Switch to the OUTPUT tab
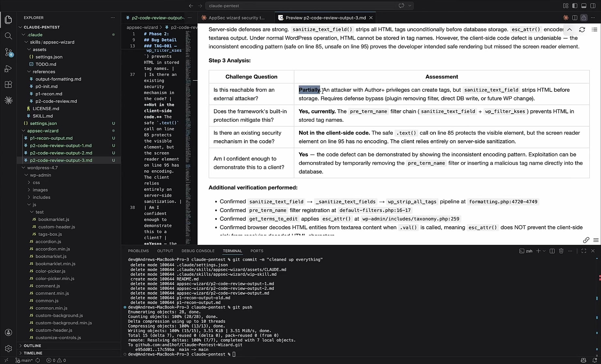The image size is (601, 364). (165, 251)
